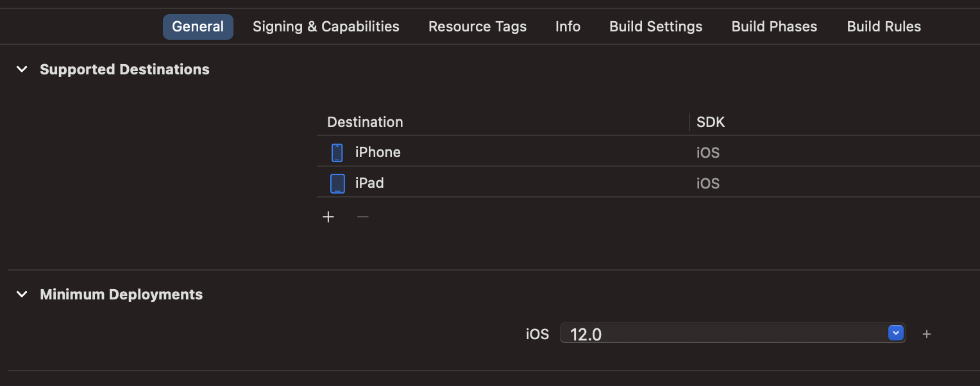Viewport: 980px width, 386px height.
Task: Click the 12.0 deployment version field
Action: 718,333
